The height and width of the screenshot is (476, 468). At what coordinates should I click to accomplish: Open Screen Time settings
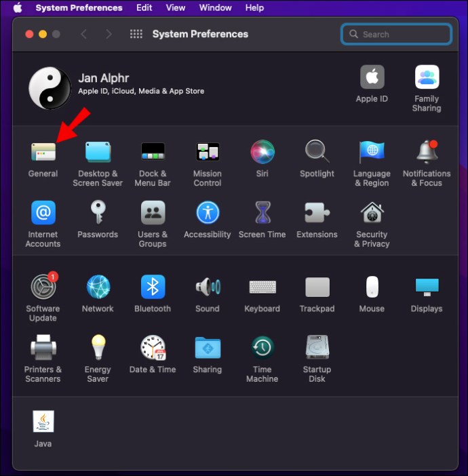262,212
